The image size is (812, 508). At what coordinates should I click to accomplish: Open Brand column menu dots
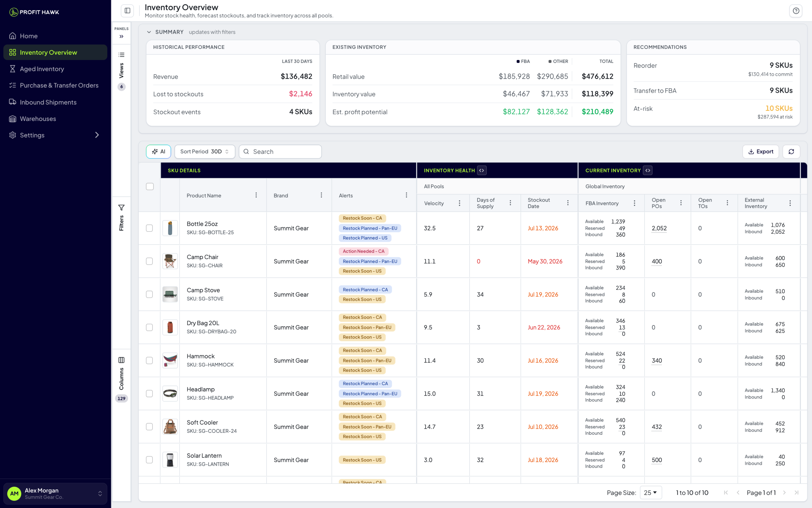tap(321, 195)
